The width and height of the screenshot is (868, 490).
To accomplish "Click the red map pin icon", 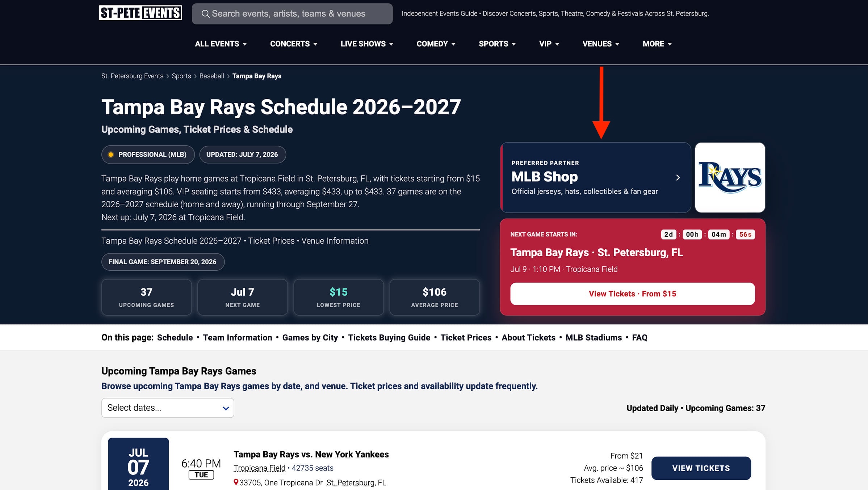I will [x=236, y=482].
